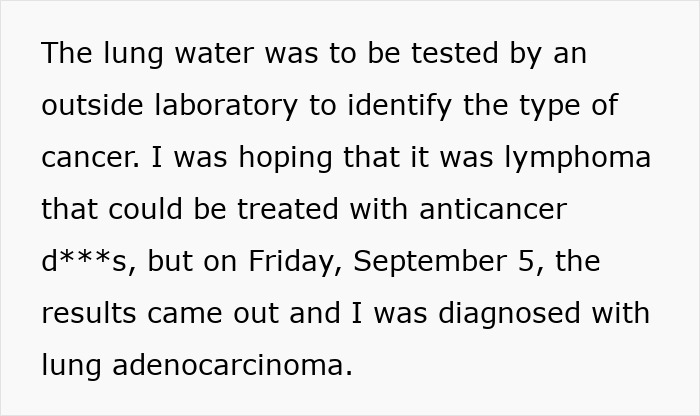Click the word 'could' in the fourth line
The width and height of the screenshot is (700, 416).
point(145,210)
